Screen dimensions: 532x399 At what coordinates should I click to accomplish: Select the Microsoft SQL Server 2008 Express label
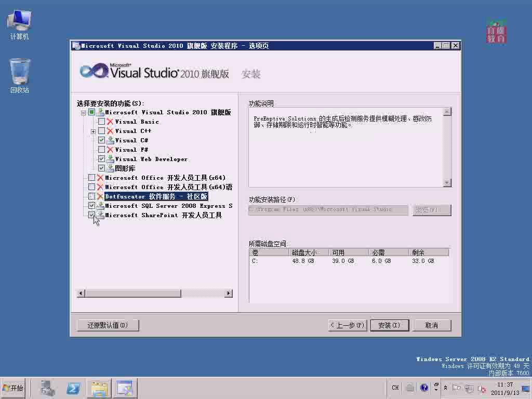coord(169,206)
